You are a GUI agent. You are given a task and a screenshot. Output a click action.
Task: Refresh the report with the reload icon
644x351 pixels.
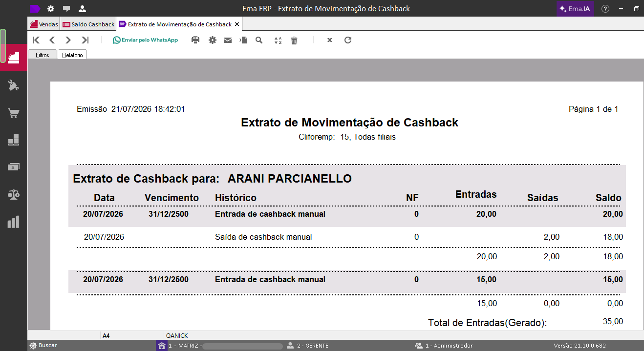(348, 40)
